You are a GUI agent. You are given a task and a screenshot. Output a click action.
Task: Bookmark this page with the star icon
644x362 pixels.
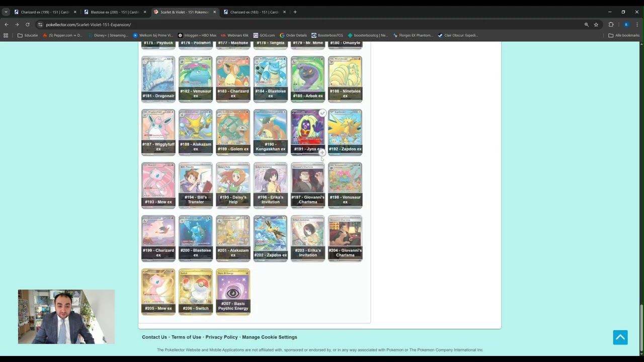click(596, 25)
